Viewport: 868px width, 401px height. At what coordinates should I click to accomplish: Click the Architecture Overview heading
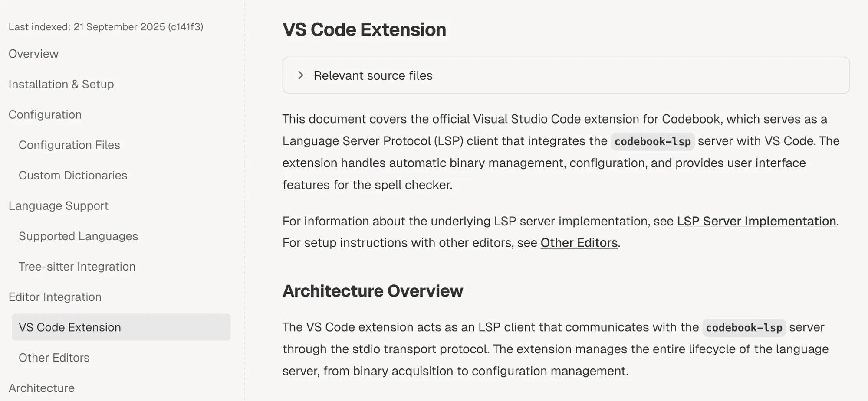(x=372, y=290)
